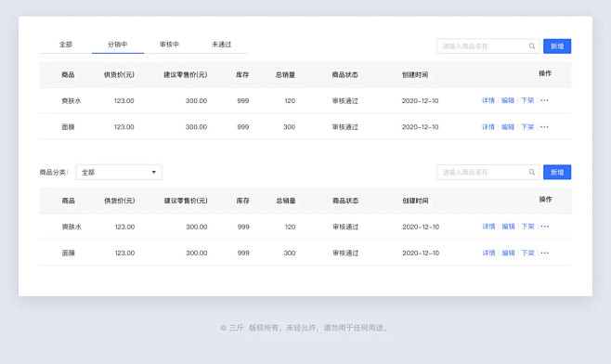This screenshot has height=364, width=611.
Task: Click the 商品分类 label
Action: coord(54,172)
